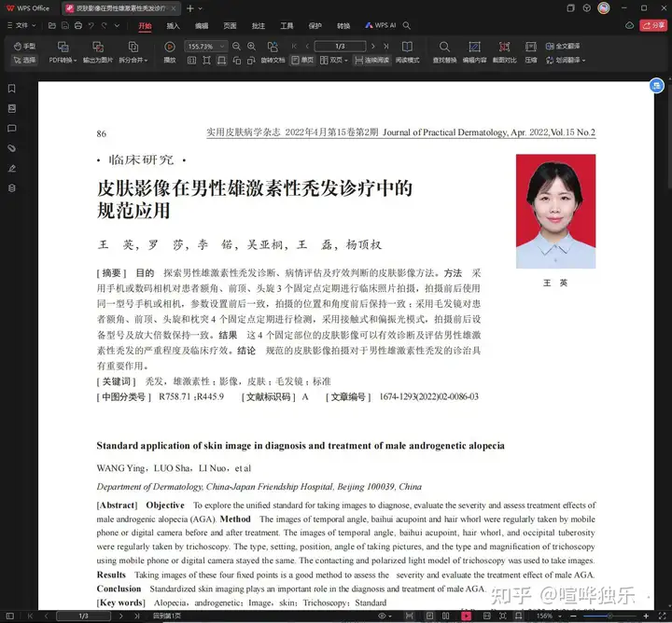This screenshot has width=672, height=623.
Task: Expand the PDF转换 conversion dropdown
Action: point(63,60)
